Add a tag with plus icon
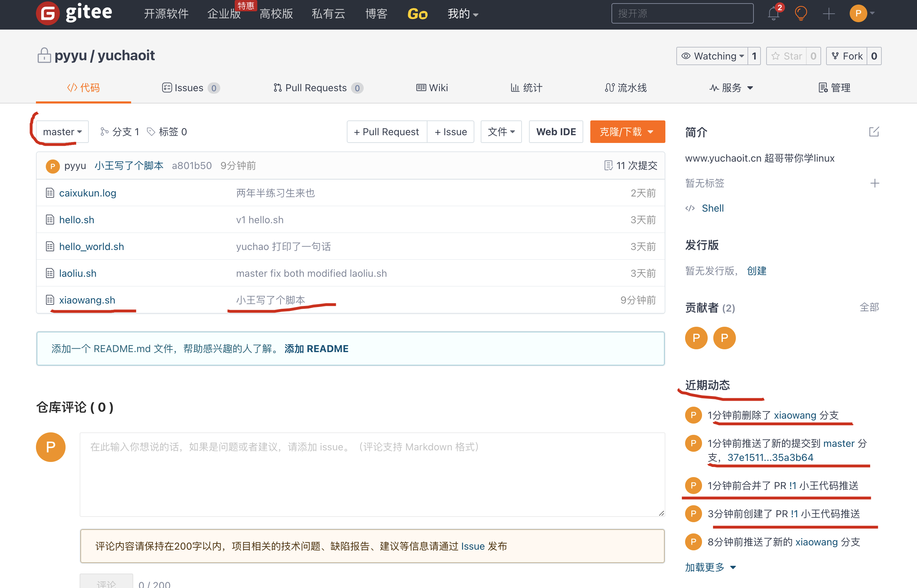 (x=875, y=183)
